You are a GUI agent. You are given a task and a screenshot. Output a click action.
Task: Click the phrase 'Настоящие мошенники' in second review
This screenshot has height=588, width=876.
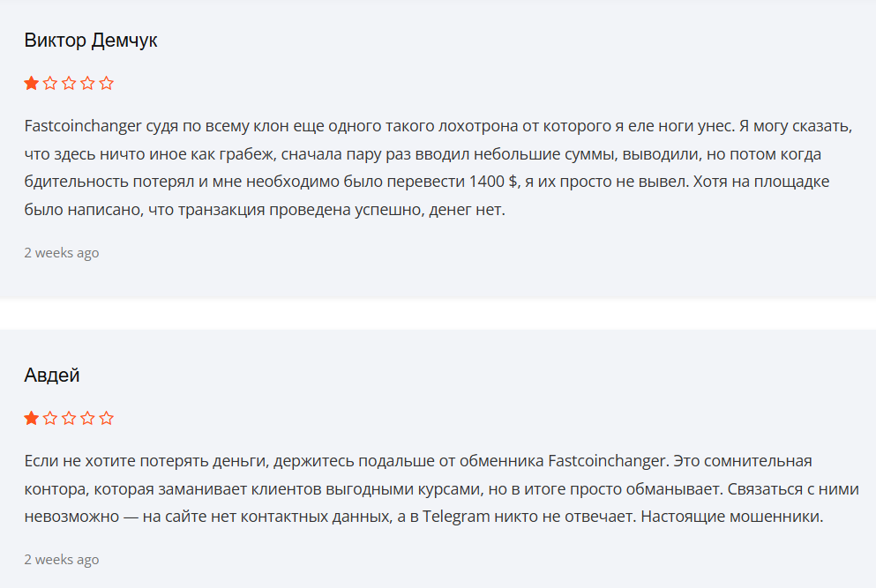[x=731, y=517]
